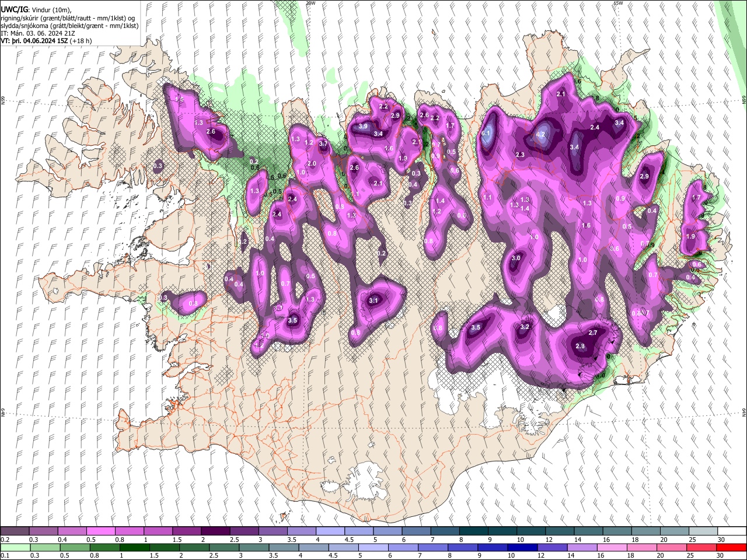This screenshot has height=560, width=747.
Task: Click the light pink 16 rain legend swatch
Action: pos(612,547)
